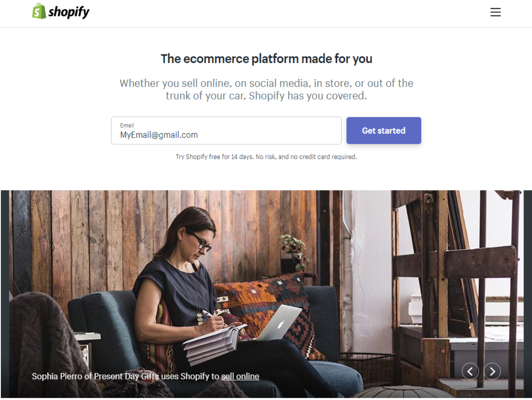The image size is (532, 400).
Task: Click the woman's glasses in the hero image
Action: 200,241
